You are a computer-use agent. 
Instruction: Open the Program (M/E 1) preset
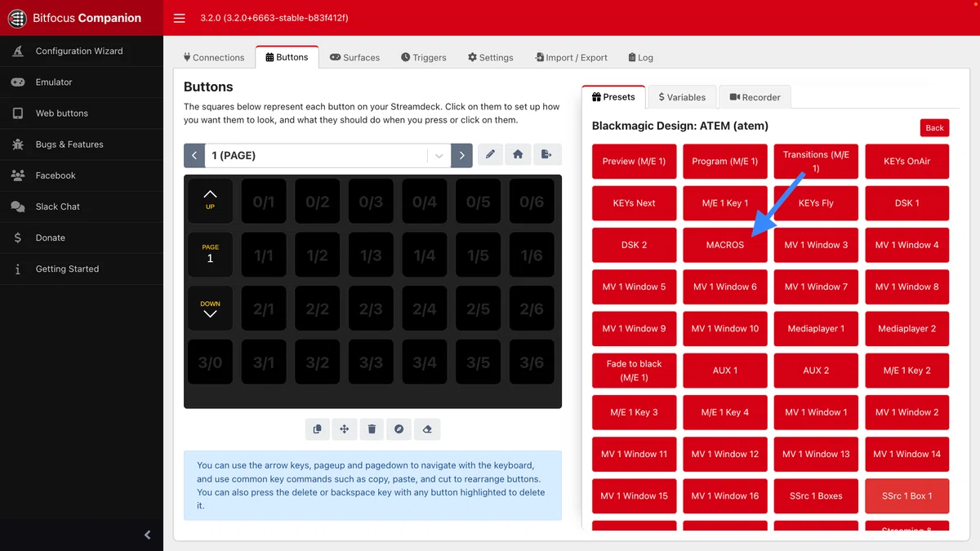coord(725,162)
